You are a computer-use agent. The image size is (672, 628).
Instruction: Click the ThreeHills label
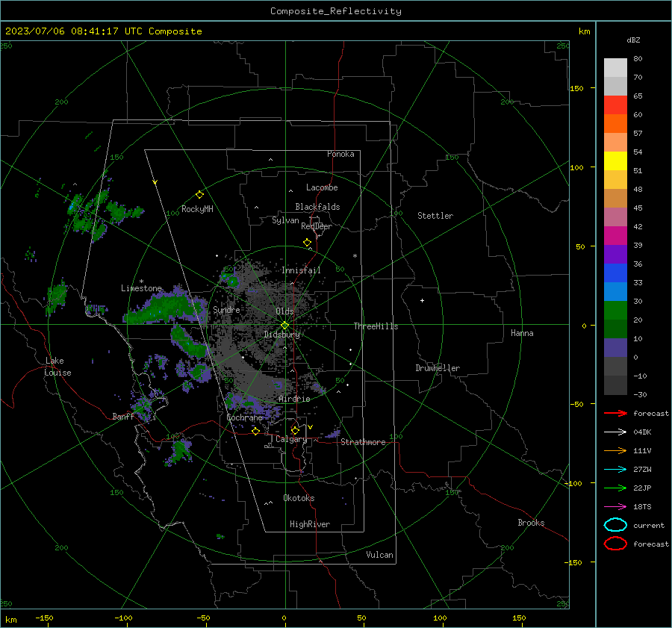coord(376,326)
